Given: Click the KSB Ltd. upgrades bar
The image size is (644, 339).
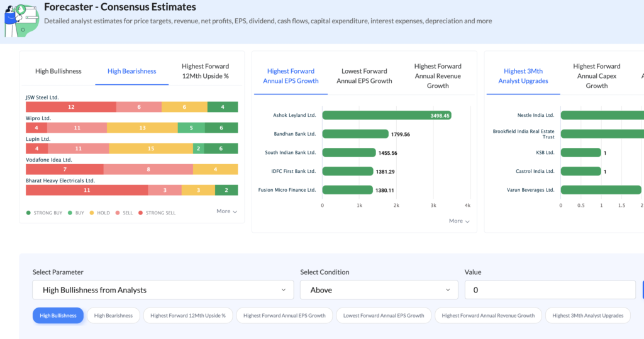Looking at the screenshot, I should click(580, 153).
